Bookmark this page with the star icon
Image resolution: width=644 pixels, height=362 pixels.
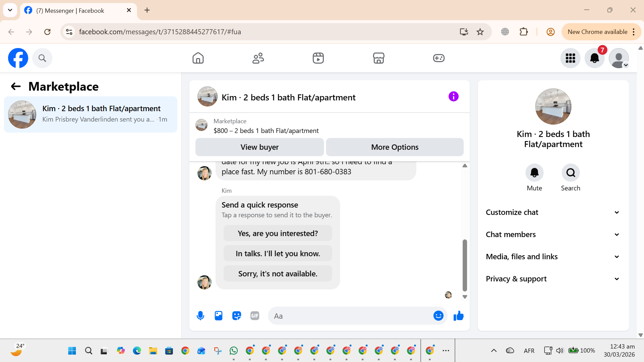pyautogui.click(x=480, y=32)
